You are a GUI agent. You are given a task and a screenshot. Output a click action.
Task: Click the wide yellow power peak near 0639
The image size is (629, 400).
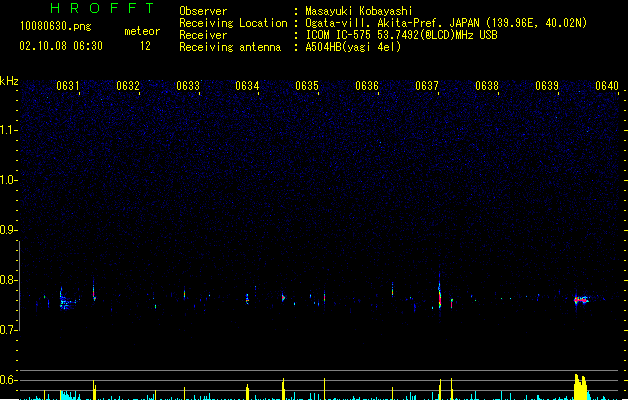coord(581,387)
